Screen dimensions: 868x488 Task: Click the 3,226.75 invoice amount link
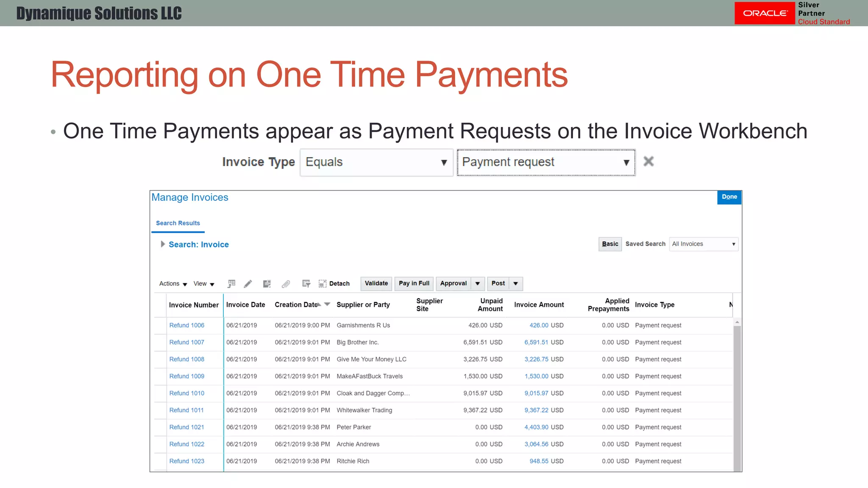point(536,359)
